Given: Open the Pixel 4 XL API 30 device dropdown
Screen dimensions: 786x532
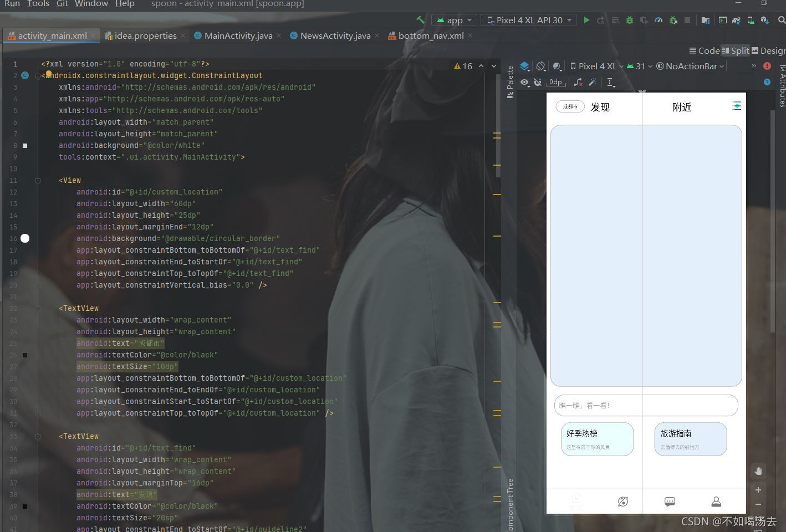Looking at the screenshot, I should coord(529,20).
